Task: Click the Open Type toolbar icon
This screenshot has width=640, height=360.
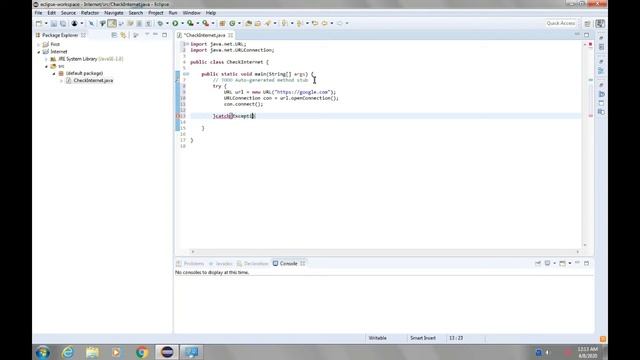Action: (249, 24)
